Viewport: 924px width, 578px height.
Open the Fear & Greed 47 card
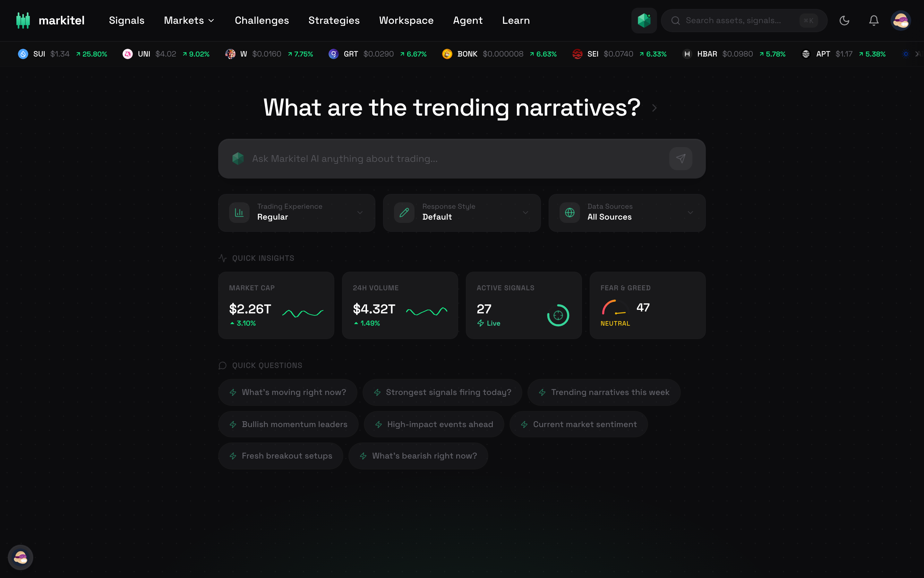pos(647,305)
